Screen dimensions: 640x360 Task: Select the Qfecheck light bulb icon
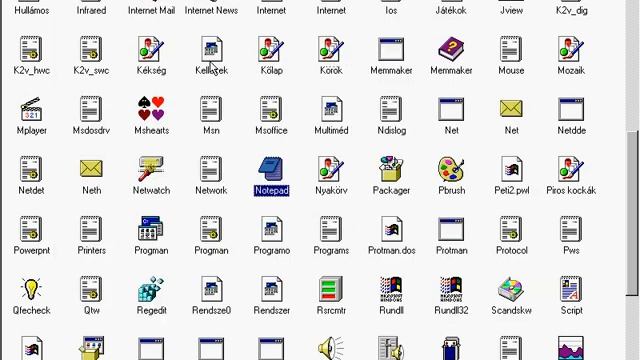coord(31,289)
